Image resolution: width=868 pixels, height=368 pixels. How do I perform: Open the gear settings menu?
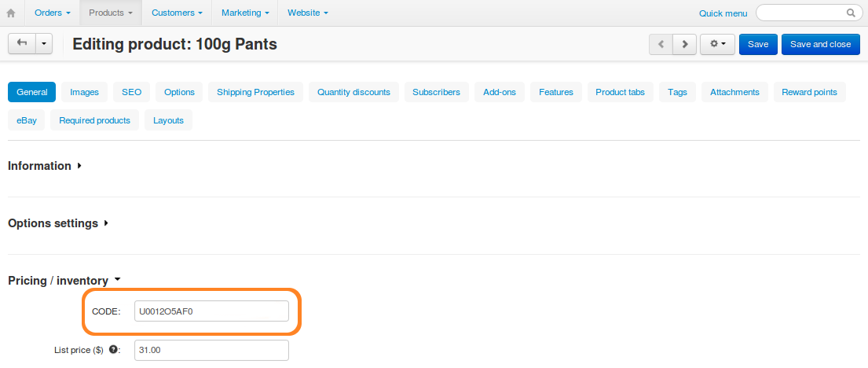point(717,44)
